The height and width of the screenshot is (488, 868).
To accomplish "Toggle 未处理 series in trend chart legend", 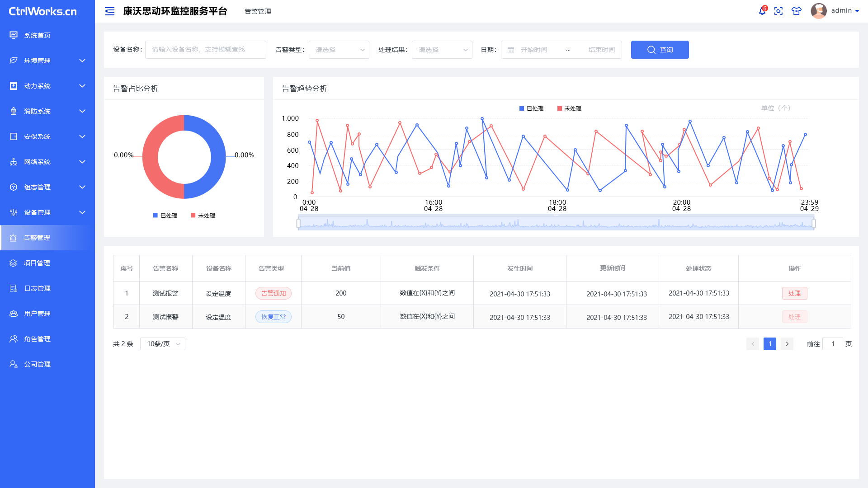I will [x=569, y=108].
